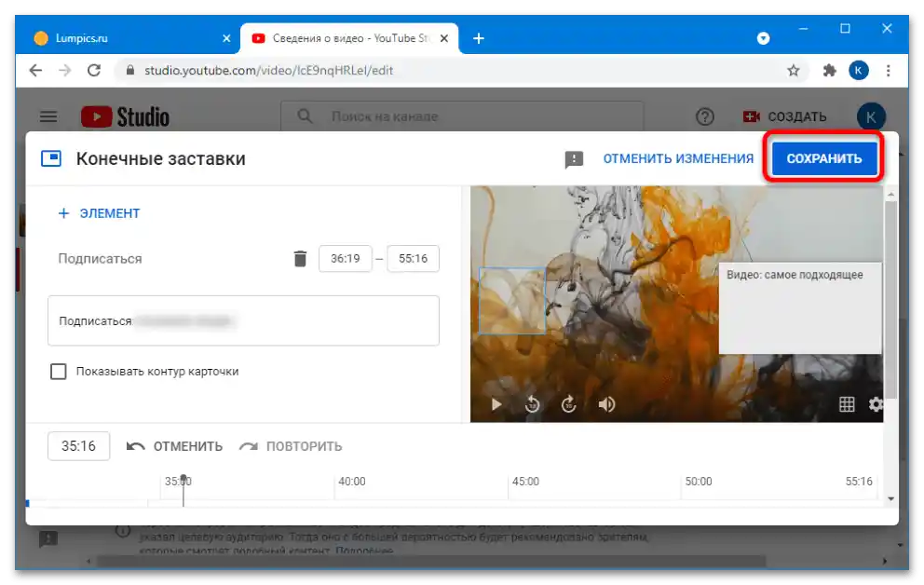The height and width of the screenshot is (585, 924).
Task: Open the preview player settings gear
Action: tap(876, 404)
